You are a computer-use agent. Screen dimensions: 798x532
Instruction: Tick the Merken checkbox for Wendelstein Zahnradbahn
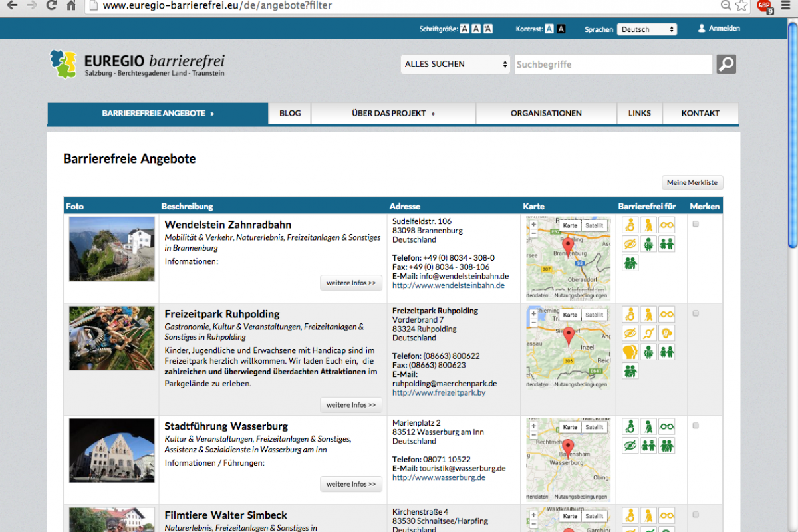pyautogui.click(x=696, y=224)
